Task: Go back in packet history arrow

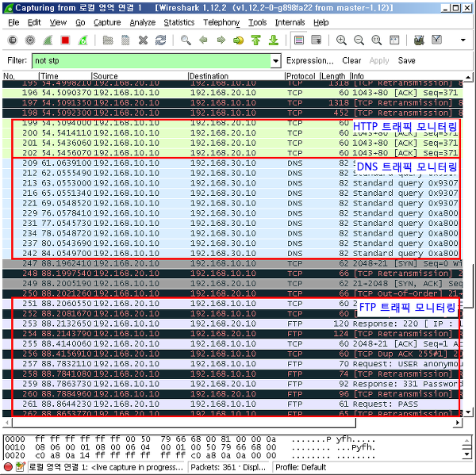Action: click(x=203, y=40)
